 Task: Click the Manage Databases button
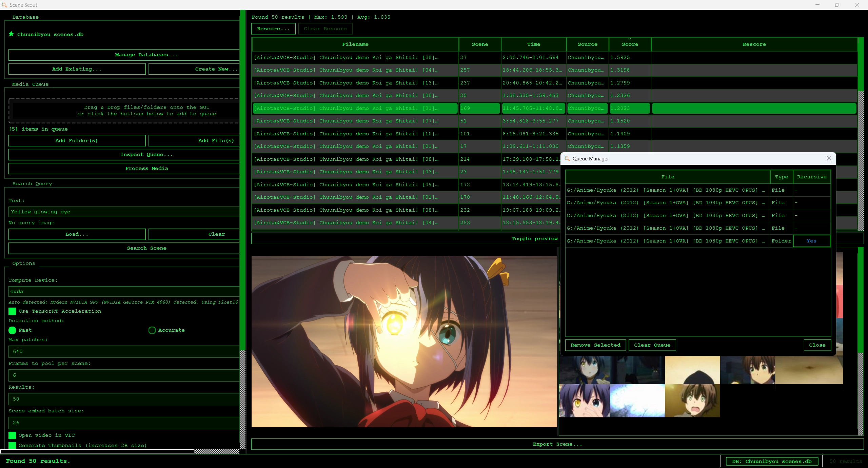[124, 55]
